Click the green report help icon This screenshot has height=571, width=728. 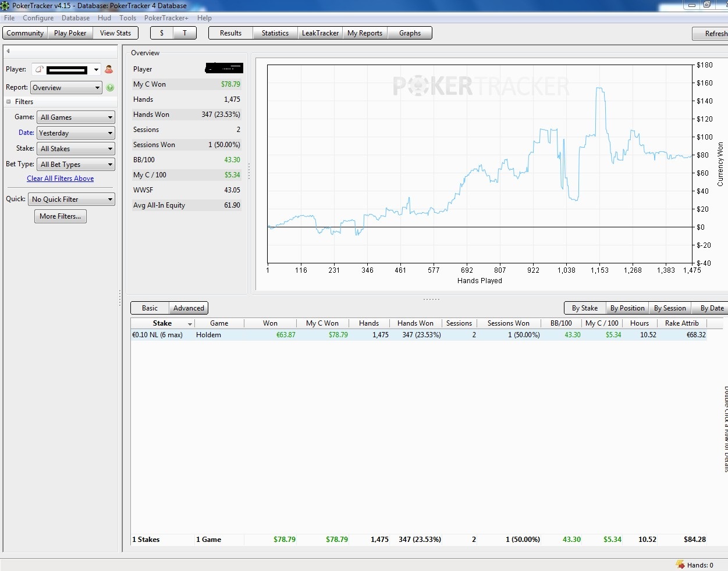click(110, 88)
